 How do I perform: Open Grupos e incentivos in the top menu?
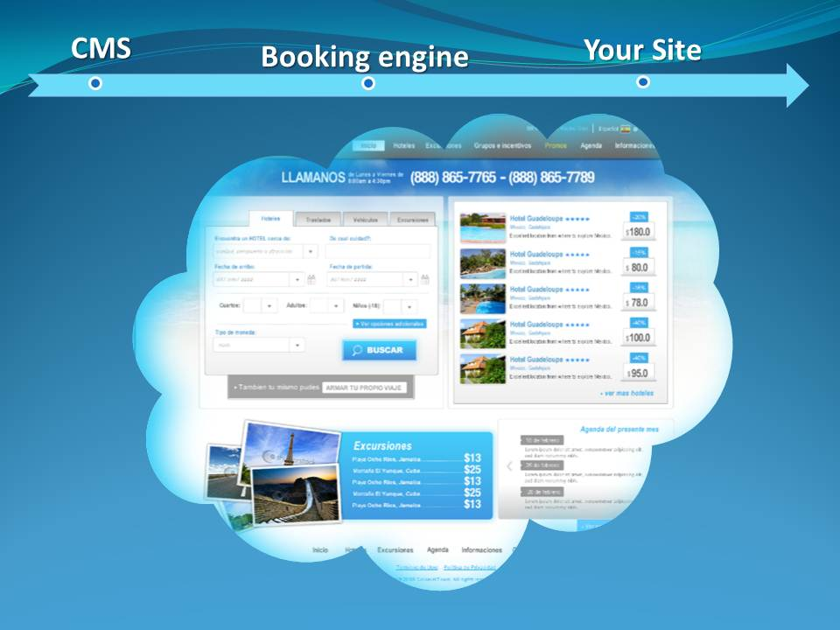[x=501, y=143]
